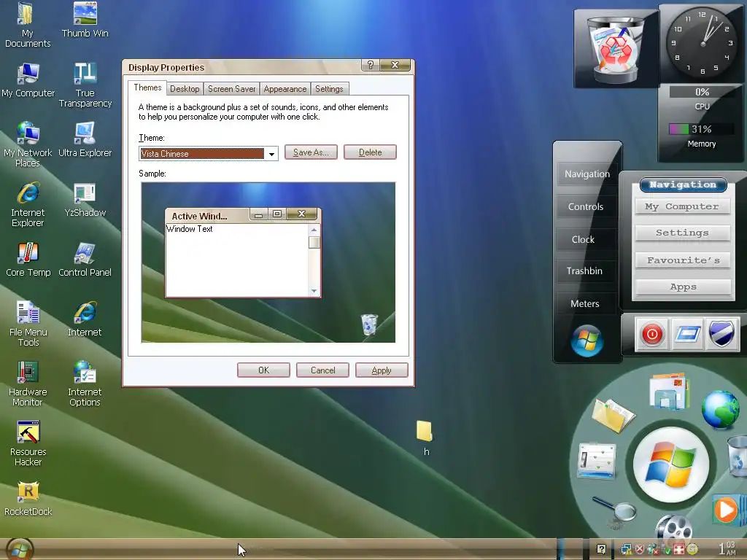This screenshot has height=560, width=747.
Task: Click the Settings button in Navigation panel
Action: pyautogui.click(x=682, y=233)
